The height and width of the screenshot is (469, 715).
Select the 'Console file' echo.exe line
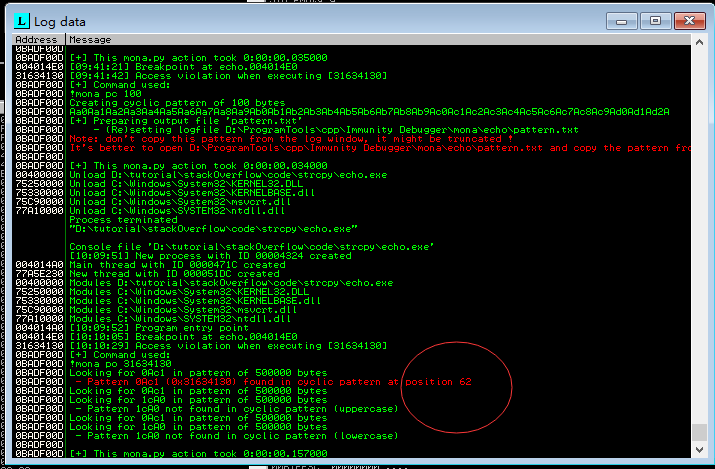(x=252, y=247)
